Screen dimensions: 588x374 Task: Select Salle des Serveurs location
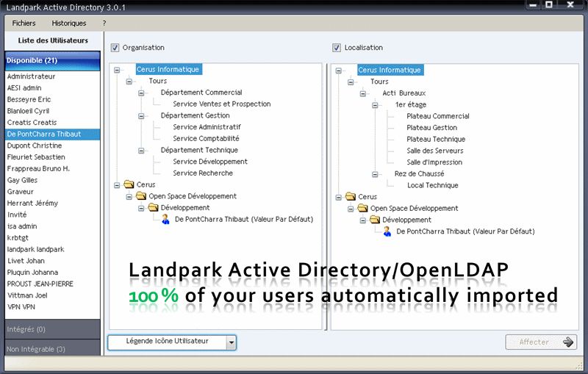(x=435, y=151)
